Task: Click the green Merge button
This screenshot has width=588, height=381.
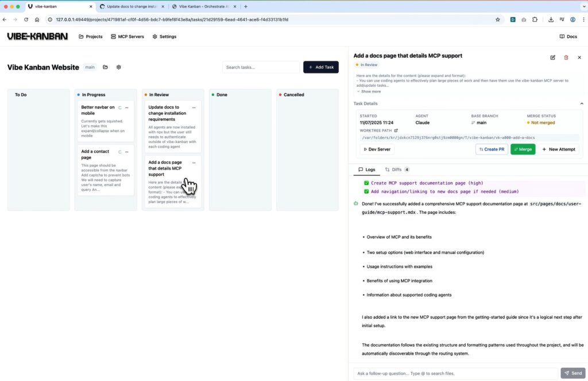Action: pos(523,149)
